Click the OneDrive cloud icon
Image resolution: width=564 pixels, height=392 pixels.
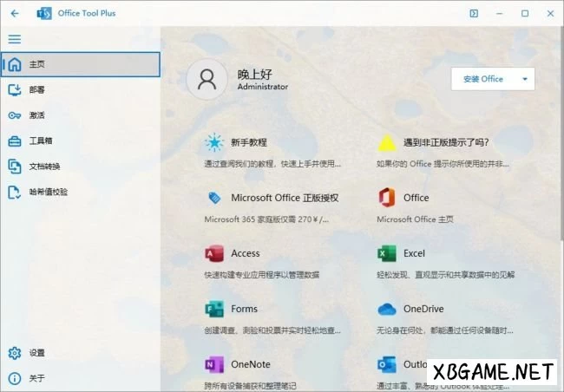click(x=387, y=309)
